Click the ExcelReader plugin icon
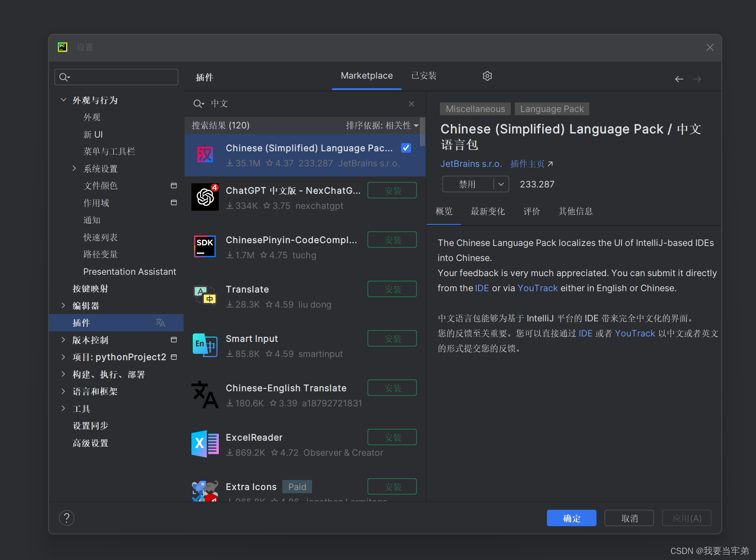The width and height of the screenshot is (756, 560). coord(205,444)
